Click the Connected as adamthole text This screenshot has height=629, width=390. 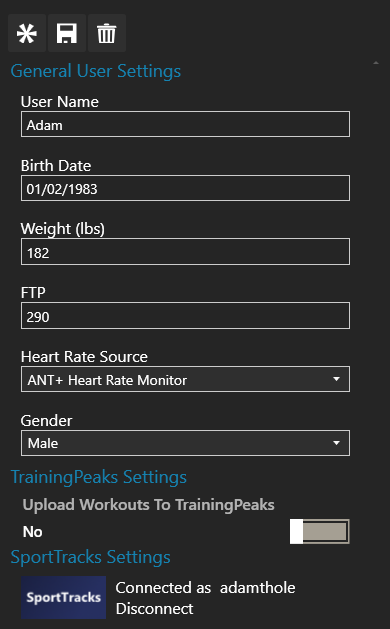coord(205,588)
